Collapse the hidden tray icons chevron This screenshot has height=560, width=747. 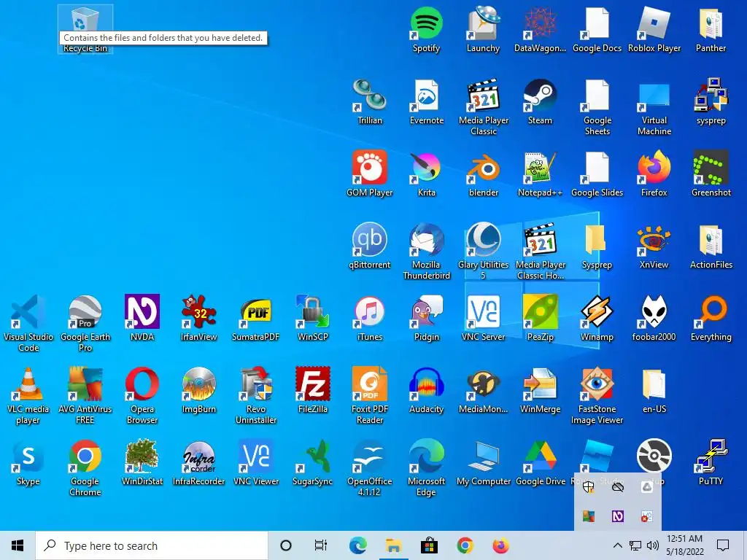point(617,545)
